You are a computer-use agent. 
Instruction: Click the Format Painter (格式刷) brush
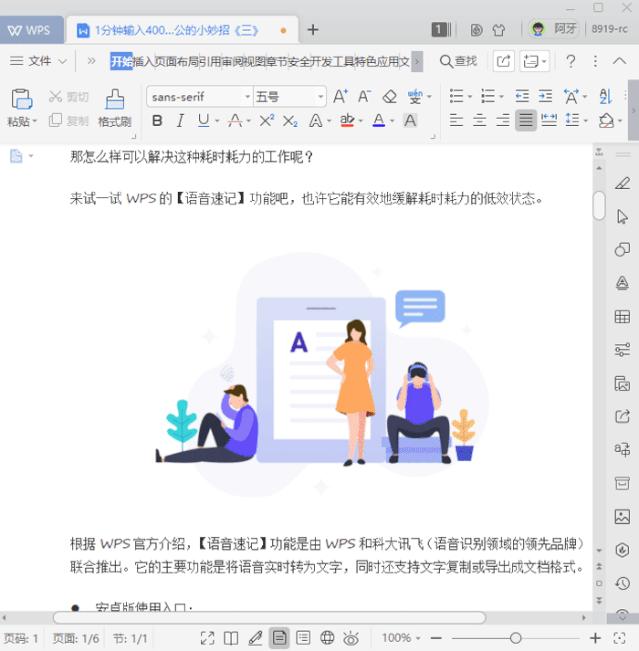click(115, 99)
